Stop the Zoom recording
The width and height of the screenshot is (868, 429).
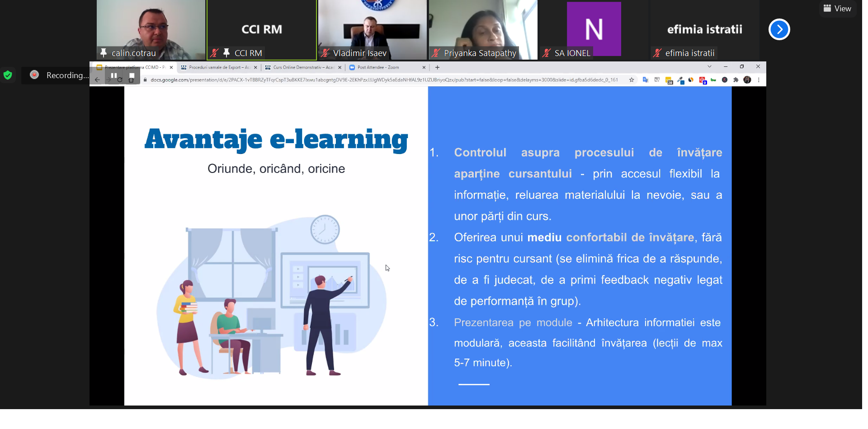coord(132,76)
